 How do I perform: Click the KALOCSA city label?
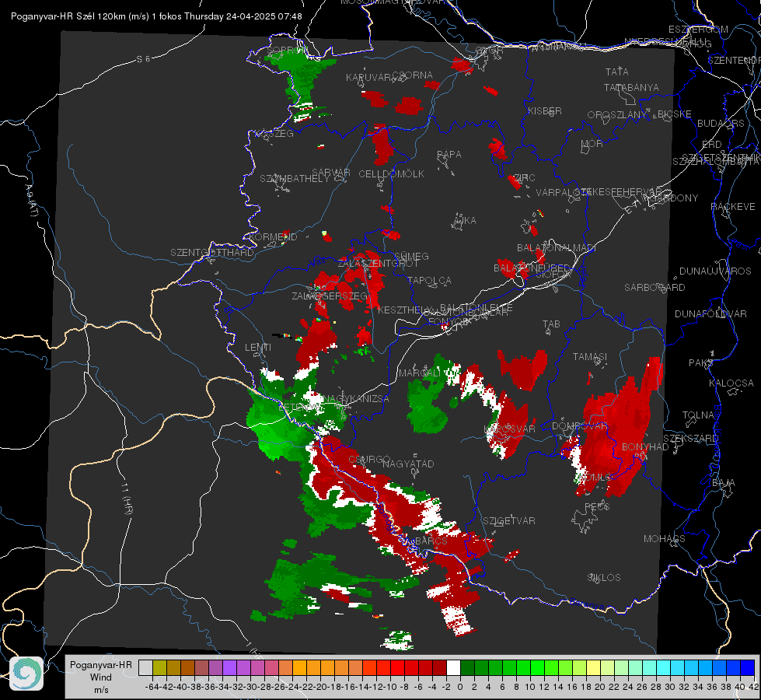click(731, 383)
